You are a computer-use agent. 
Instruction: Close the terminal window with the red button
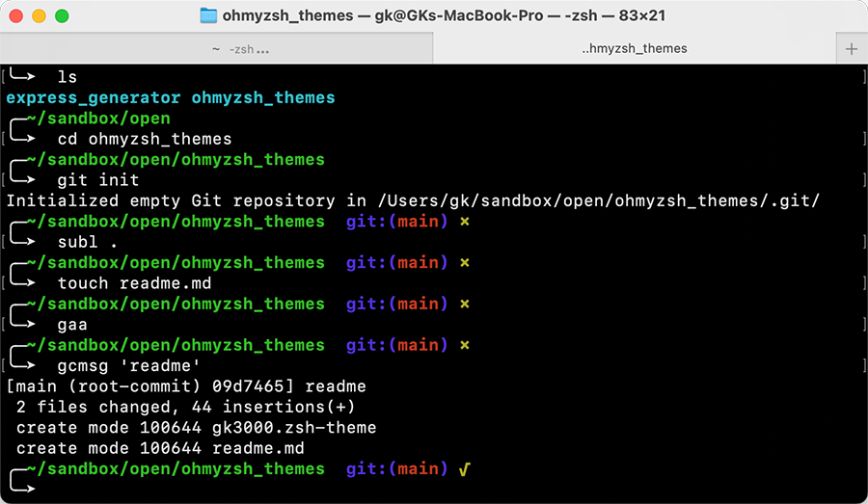click(x=16, y=16)
